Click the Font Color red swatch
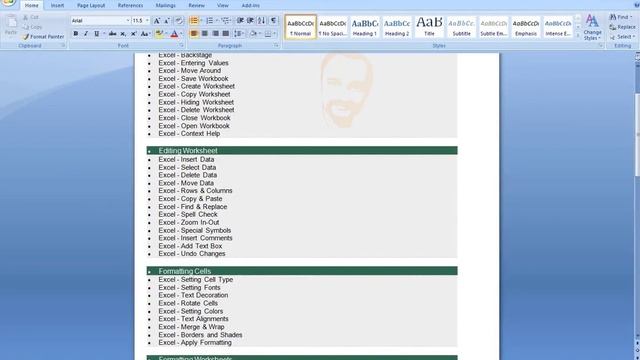640x360 pixels. (174, 34)
